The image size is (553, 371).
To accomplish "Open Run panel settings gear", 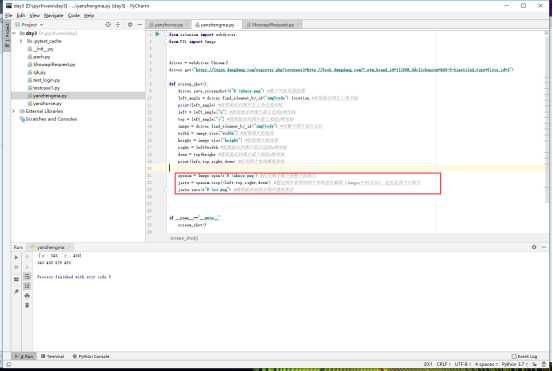I will point(534,247).
